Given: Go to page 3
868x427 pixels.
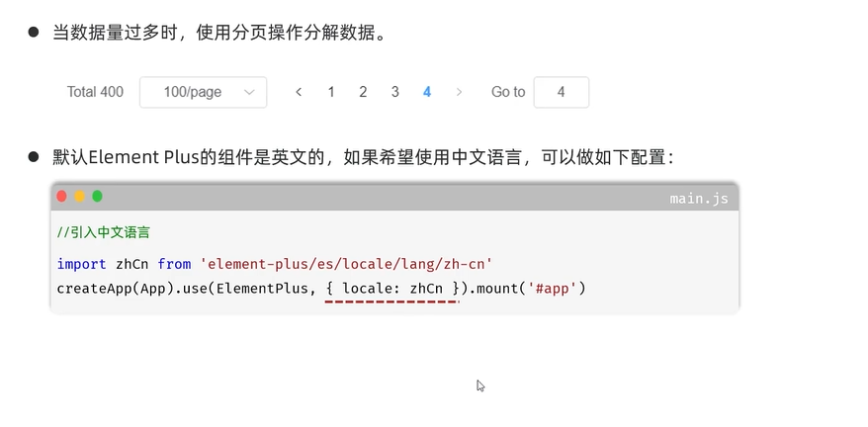Looking at the screenshot, I should pyautogui.click(x=395, y=92).
